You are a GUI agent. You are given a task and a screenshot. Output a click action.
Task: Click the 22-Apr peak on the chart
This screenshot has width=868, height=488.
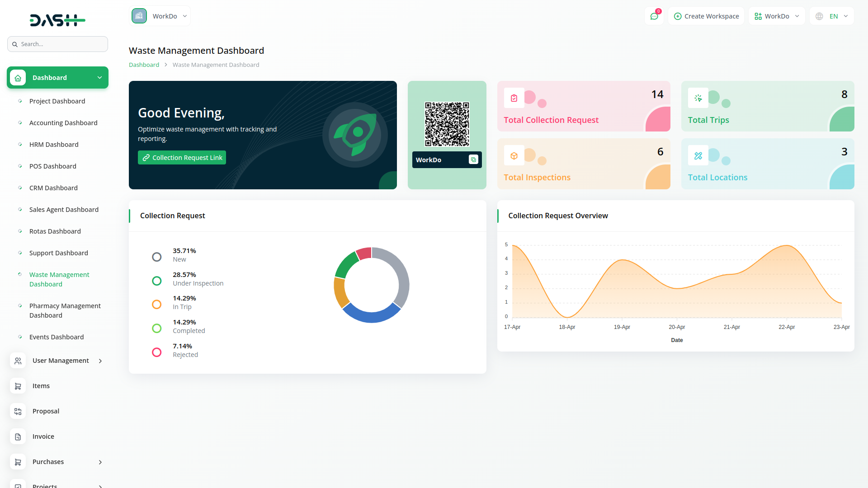pos(787,245)
